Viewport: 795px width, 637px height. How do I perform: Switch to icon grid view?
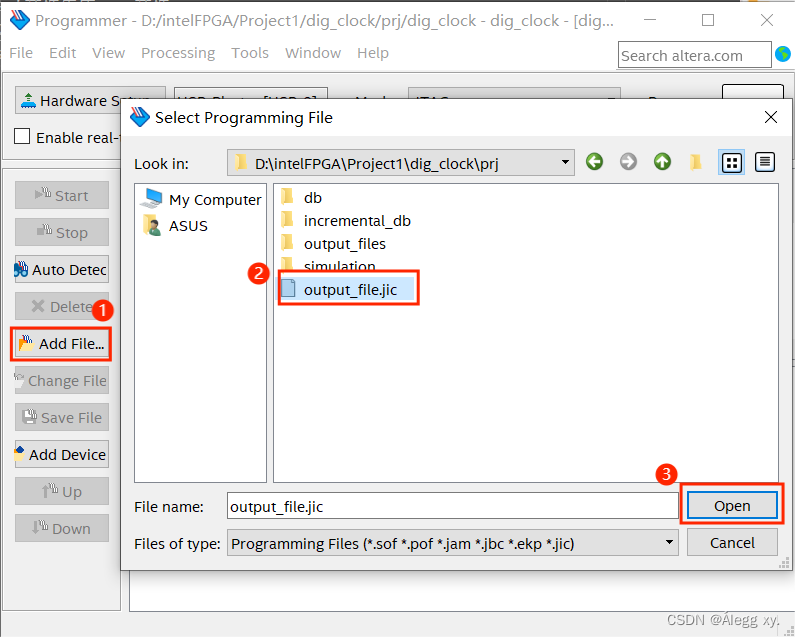coord(731,162)
